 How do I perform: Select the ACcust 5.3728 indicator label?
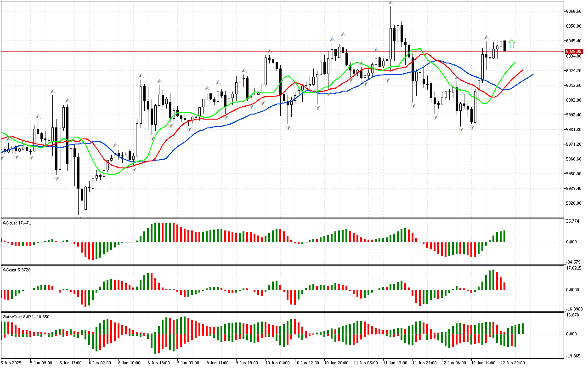coord(17,270)
